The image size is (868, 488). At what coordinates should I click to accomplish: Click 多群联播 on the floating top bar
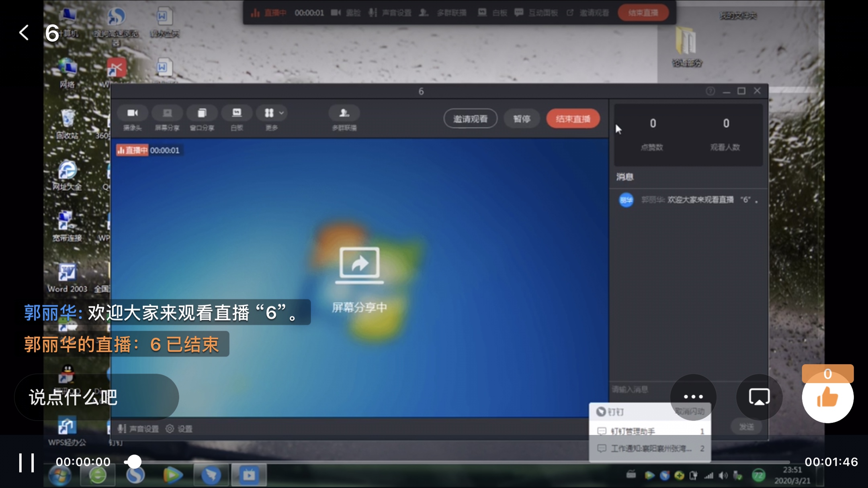pos(443,13)
